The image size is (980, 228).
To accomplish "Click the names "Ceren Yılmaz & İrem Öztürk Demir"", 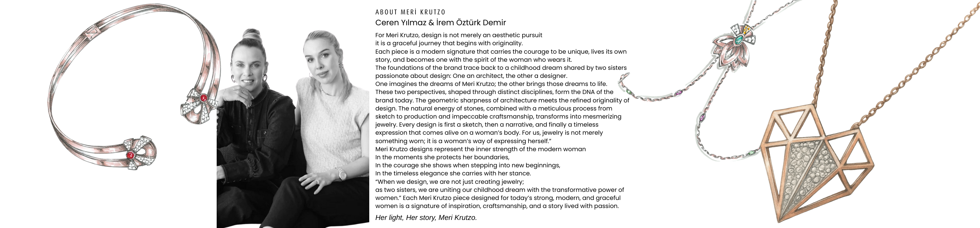I will [440, 22].
